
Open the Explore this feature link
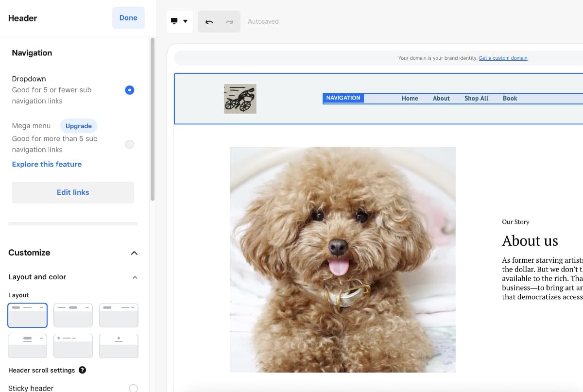[x=47, y=164]
